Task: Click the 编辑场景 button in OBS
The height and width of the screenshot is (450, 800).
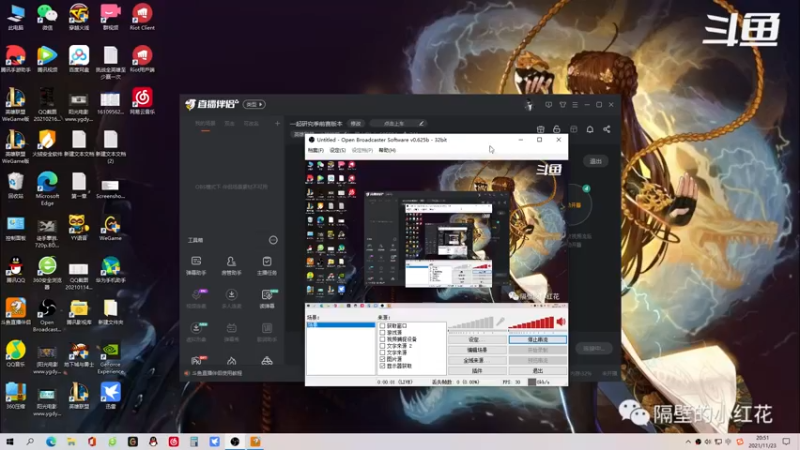Action: point(477,350)
